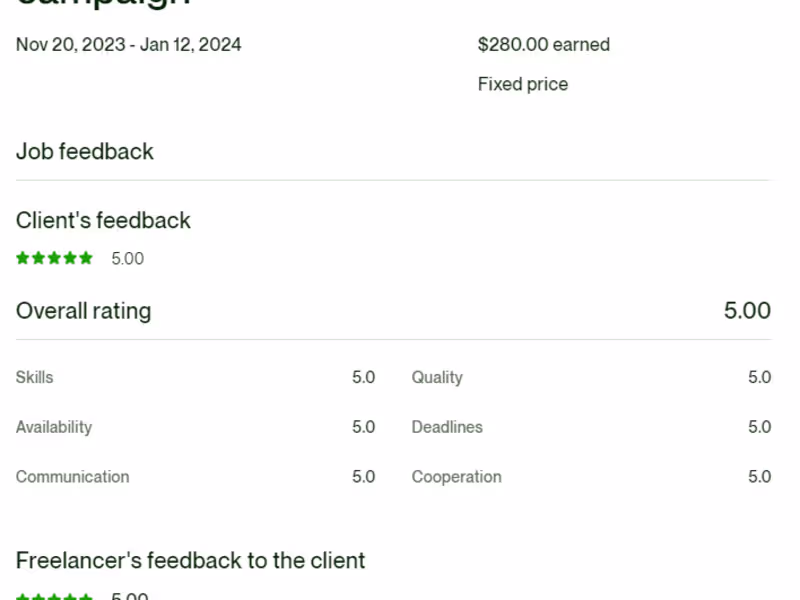Click the Quality rating label
This screenshot has width=800, height=600.
(437, 378)
